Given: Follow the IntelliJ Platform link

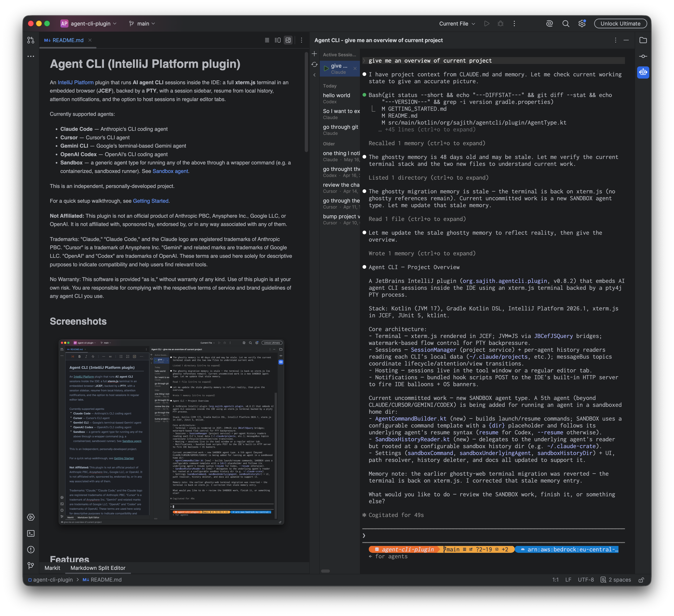Looking at the screenshot, I should 76,82.
